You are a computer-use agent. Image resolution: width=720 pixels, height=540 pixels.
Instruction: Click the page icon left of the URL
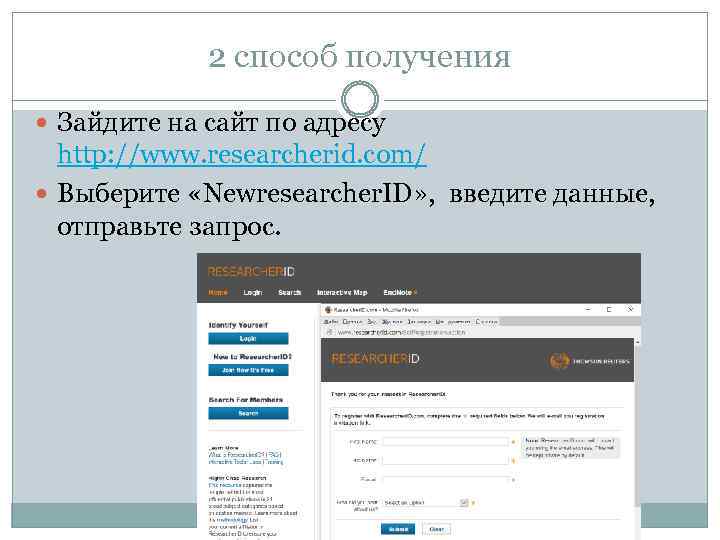point(329,332)
